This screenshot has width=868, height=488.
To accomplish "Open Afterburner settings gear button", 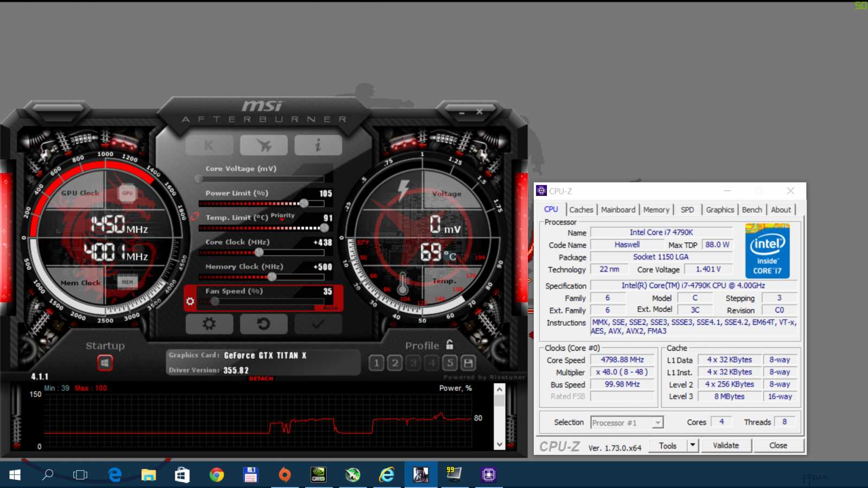I will (x=209, y=324).
